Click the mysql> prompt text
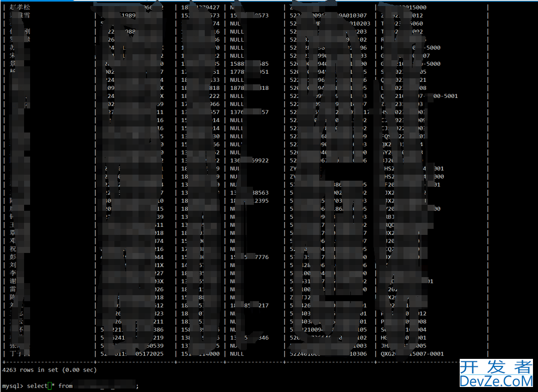Screen dimensions: 538x392 click(13, 386)
